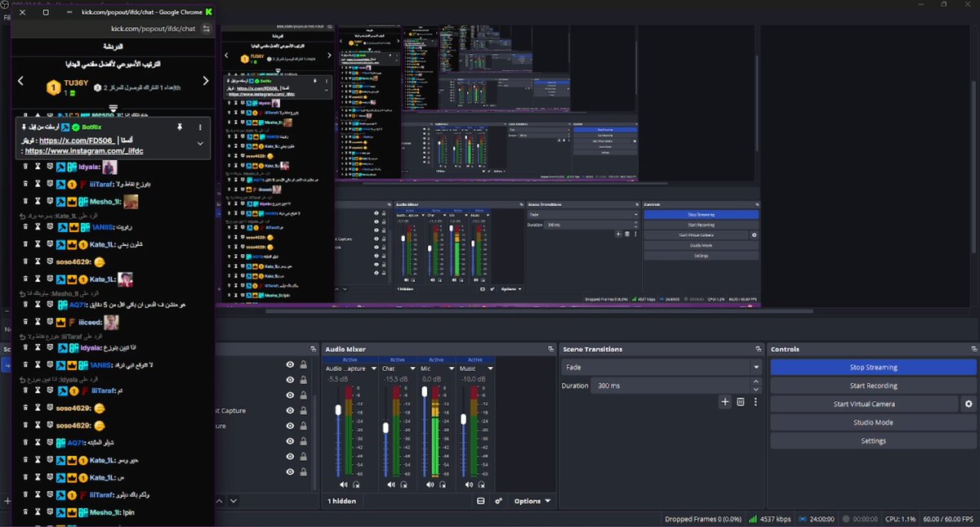Click Stop Streaming button in Controls
Image resolution: width=980 pixels, height=527 pixels.
(873, 368)
